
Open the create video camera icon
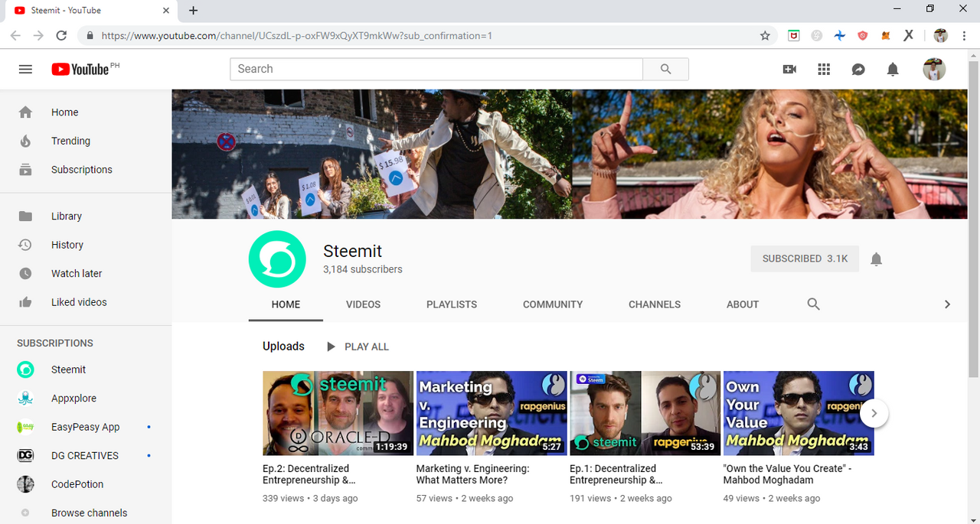click(789, 69)
